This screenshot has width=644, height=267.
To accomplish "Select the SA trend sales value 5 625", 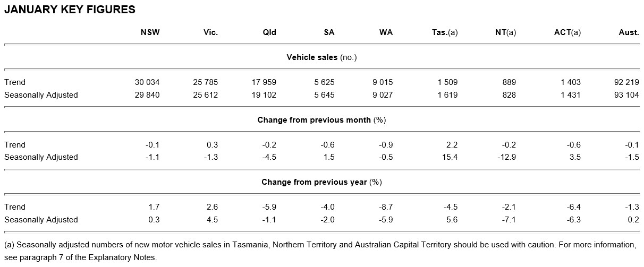I will pos(325,82).
